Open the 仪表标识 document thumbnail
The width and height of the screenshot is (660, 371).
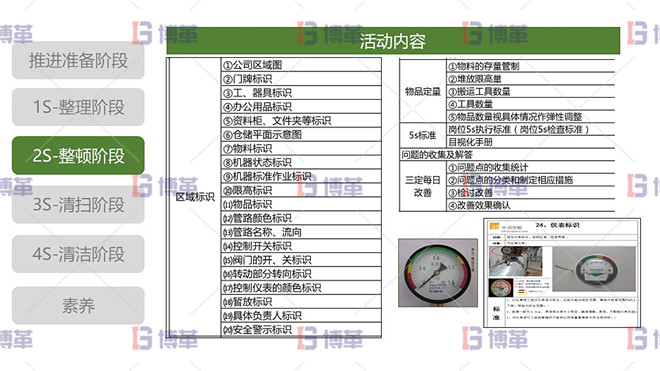pos(562,272)
